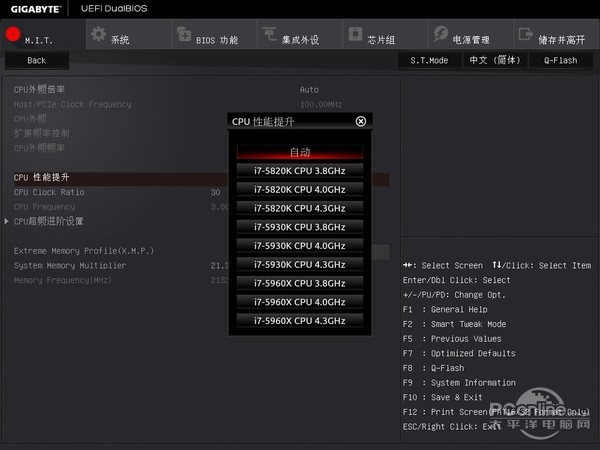Choose i7-5820K CPU 3.8GHz
Viewport: 600px width, 450px height.
[x=300, y=171]
